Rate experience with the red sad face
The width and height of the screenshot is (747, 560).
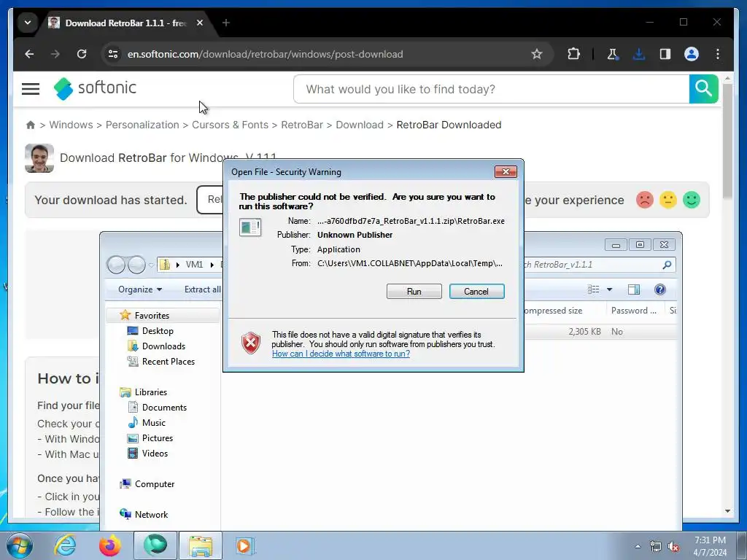(x=644, y=200)
